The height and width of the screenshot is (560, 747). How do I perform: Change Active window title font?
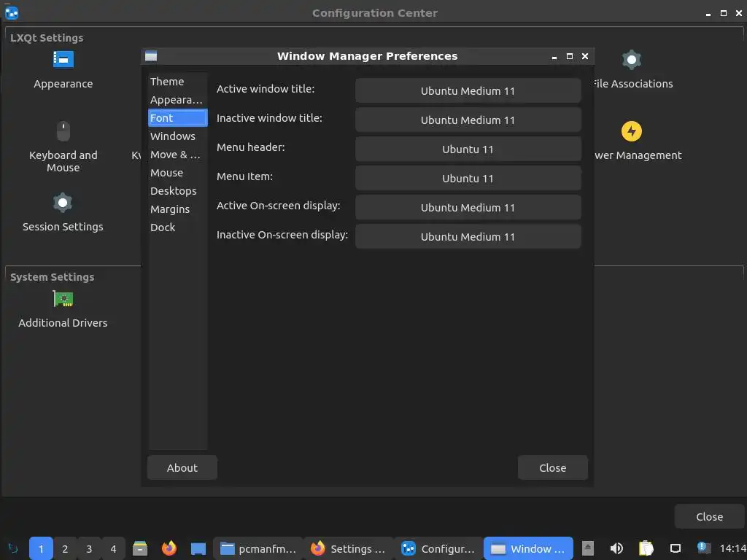pos(468,91)
